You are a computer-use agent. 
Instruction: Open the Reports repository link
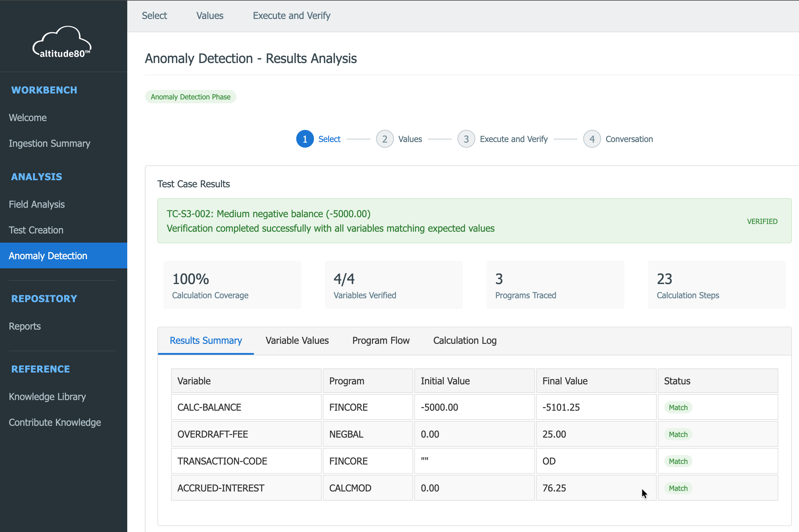point(25,326)
